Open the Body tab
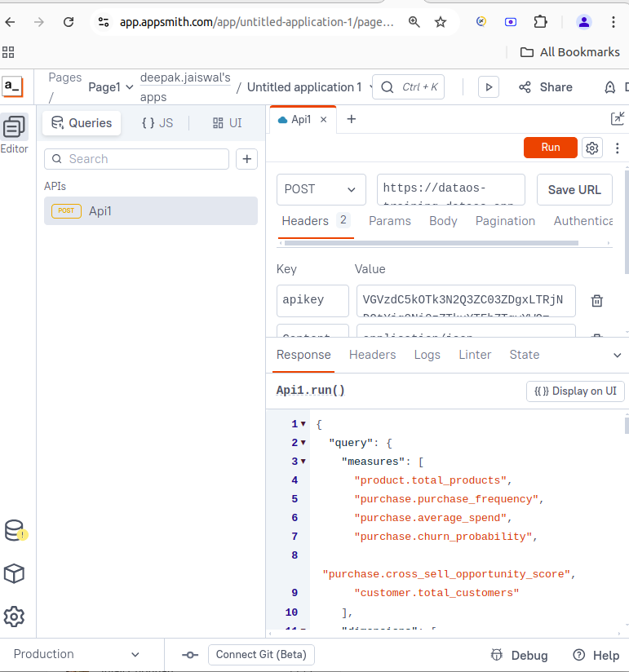 point(443,221)
